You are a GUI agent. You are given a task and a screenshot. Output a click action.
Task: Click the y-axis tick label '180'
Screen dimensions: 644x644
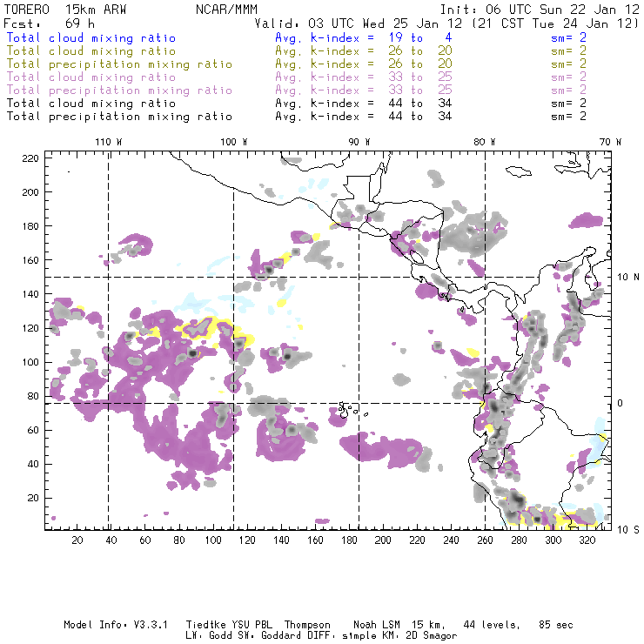click(x=30, y=226)
